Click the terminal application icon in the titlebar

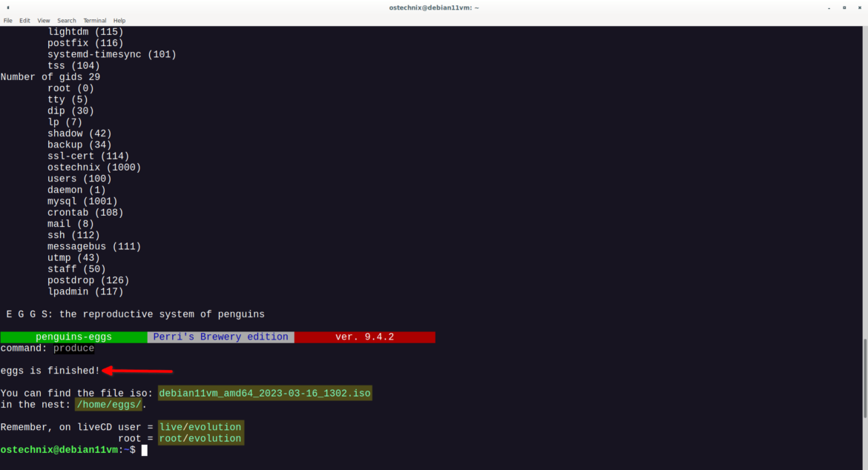point(9,8)
